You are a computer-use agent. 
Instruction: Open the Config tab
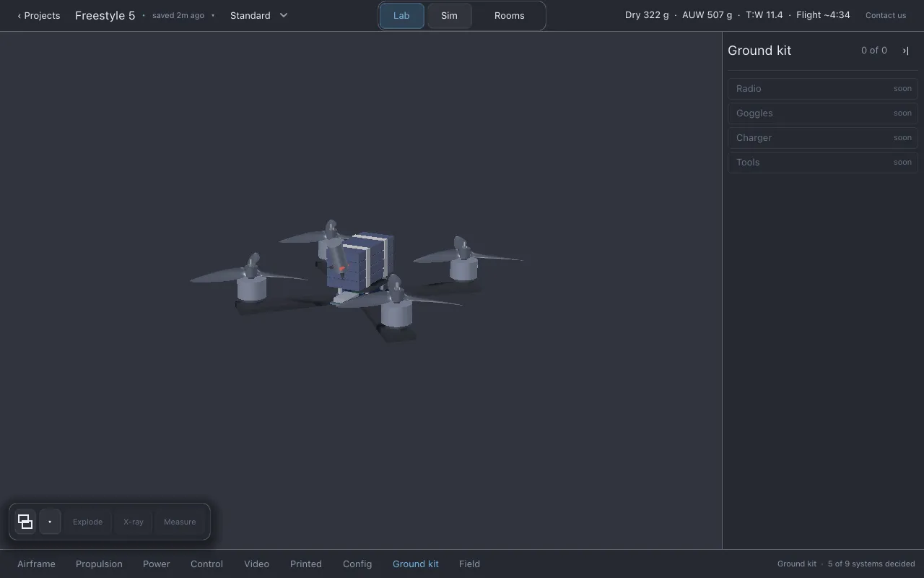[x=357, y=564]
